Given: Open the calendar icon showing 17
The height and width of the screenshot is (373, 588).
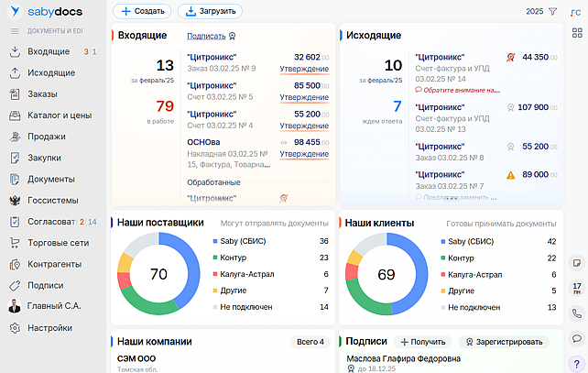Looking at the screenshot, I should 577,288.
